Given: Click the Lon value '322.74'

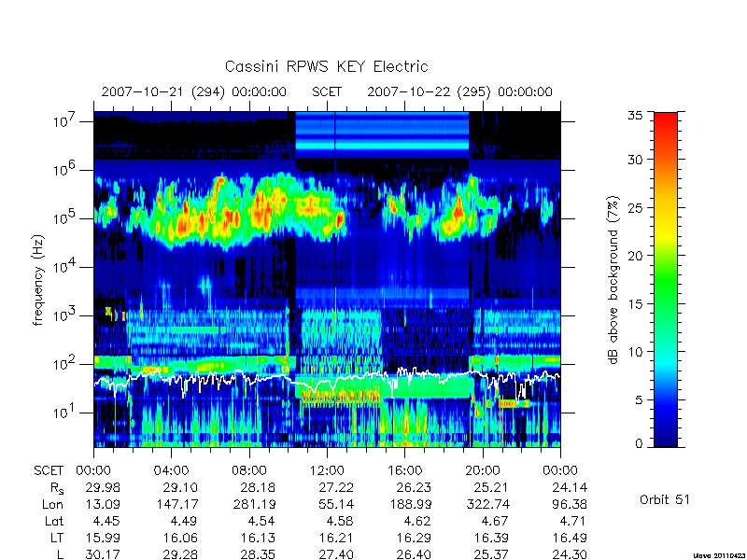Looking at the screenshot, I should (488, 504).
